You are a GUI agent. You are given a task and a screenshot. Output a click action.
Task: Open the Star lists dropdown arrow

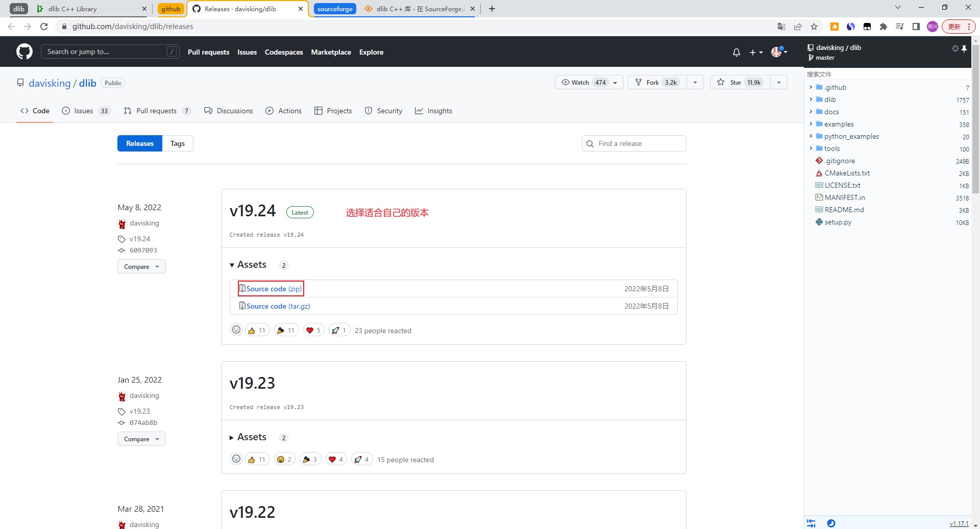[x=779, y=82]
